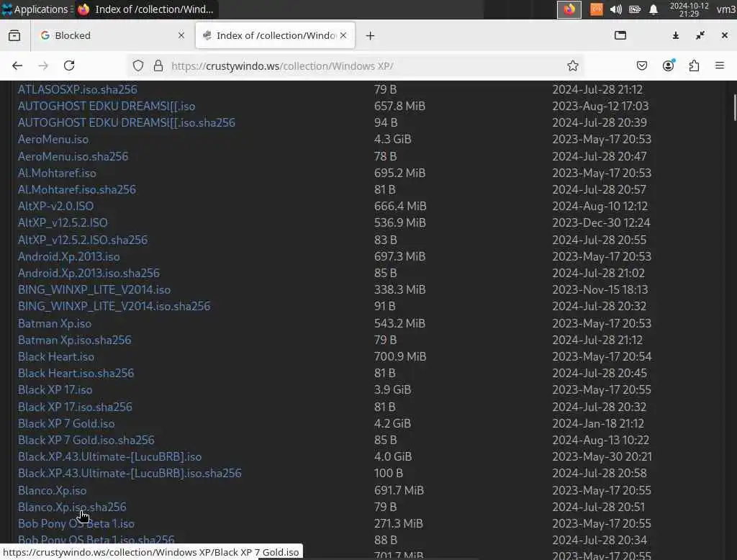737x560 pixels.
Task: Focus the Firefox taskbar window button
Action: click(145, 9)
